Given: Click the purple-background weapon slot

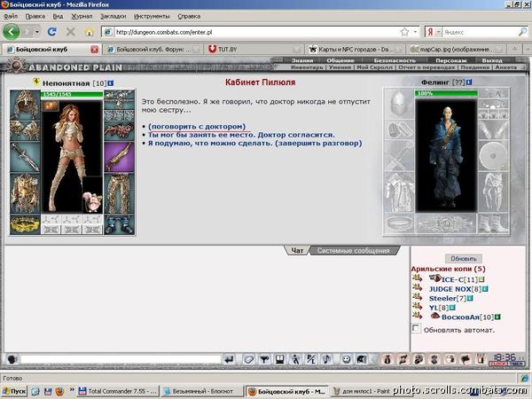Looking at the screenshot, I should [x=119, y=157].
